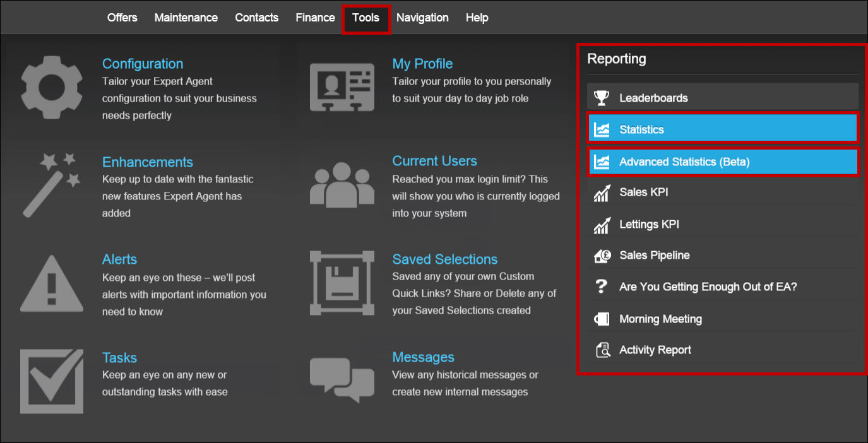Open the Contacts menu
The width and height of the screenshot is (868, 443).
(257, 18)
